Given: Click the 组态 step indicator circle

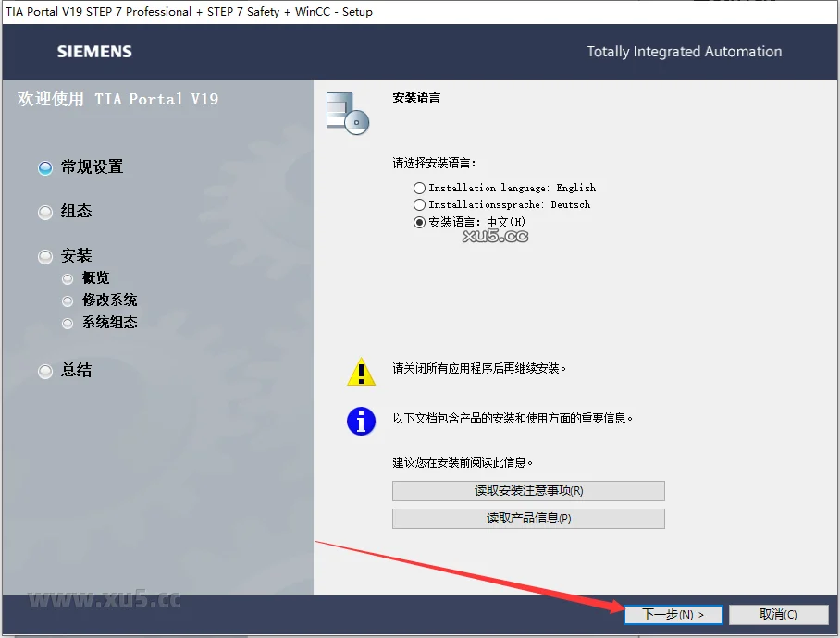Looking at the screenshot, I should (x=44, y=212).
